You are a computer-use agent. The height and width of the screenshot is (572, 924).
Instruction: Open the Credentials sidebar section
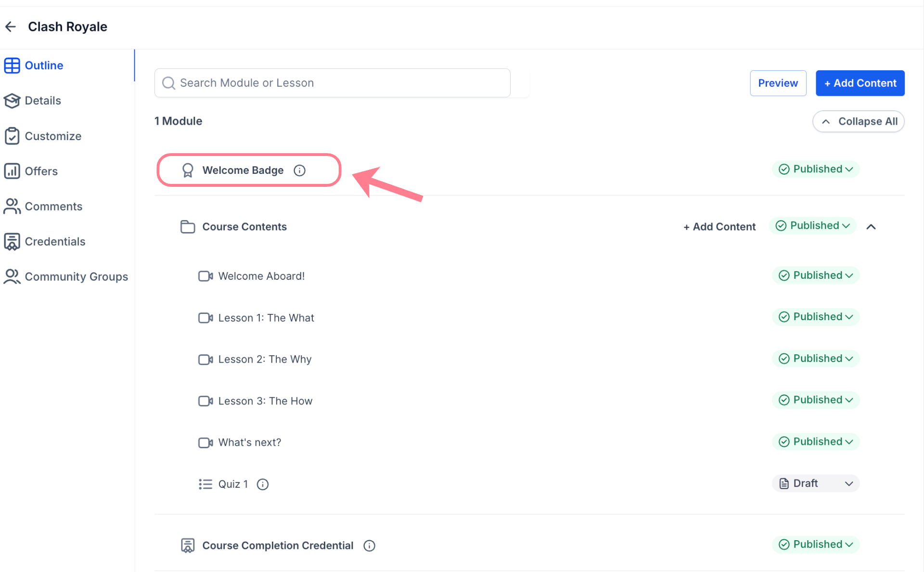click(x=55, y=242)
